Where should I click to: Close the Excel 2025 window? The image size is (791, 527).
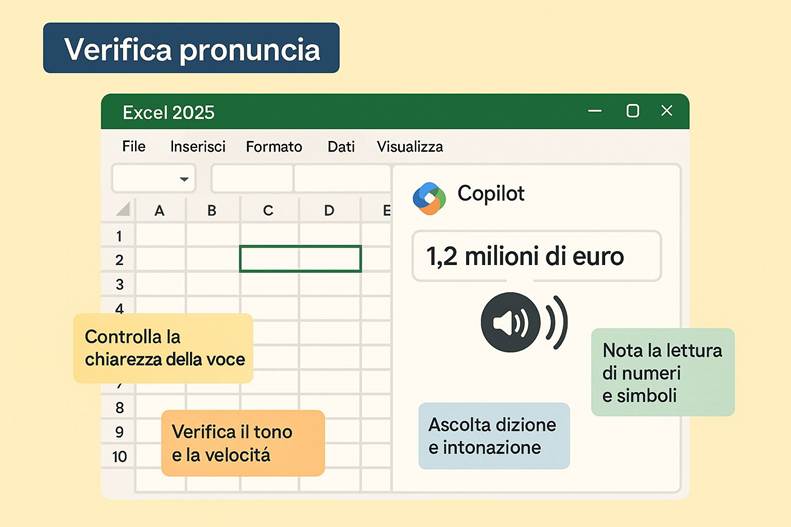click(667, 111)
